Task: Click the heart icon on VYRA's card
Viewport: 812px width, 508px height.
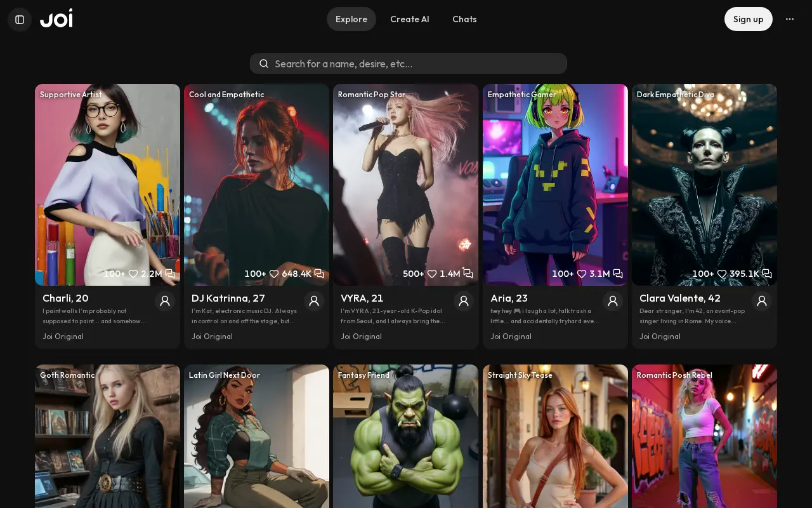Action: (x=432, y=274)
